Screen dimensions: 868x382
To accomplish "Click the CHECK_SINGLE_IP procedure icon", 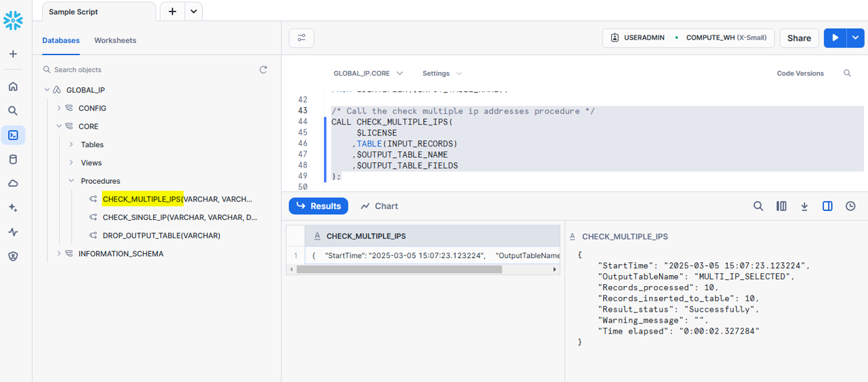I will [x=93, y=217].
